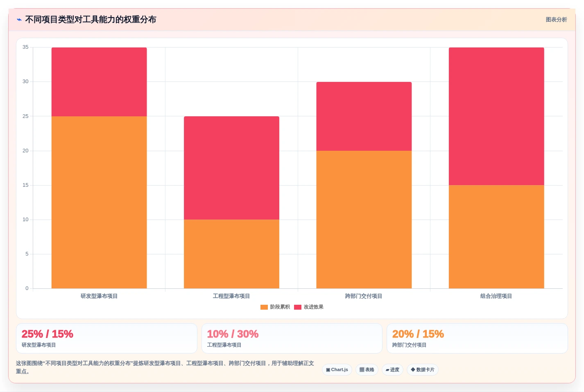Screen dimensions: 584x392
Task: Click the red bar segment for 组合治理项目
Action: pos(496,116)
